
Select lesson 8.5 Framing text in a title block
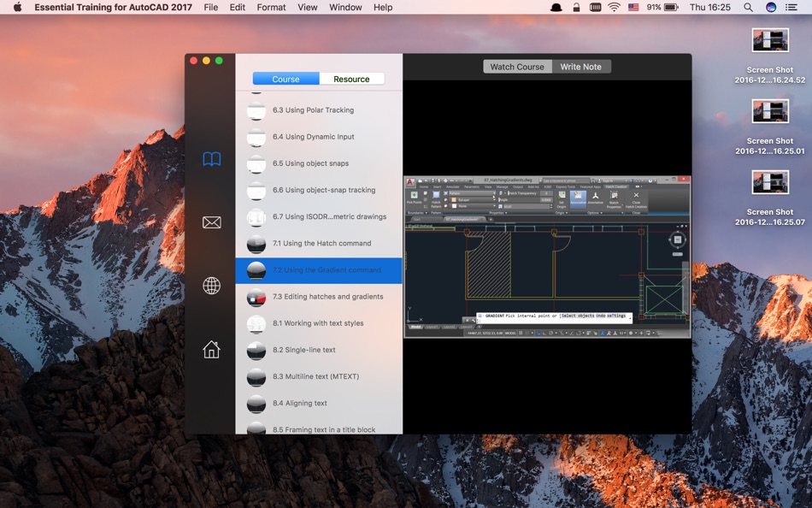[x=319, y=426]
